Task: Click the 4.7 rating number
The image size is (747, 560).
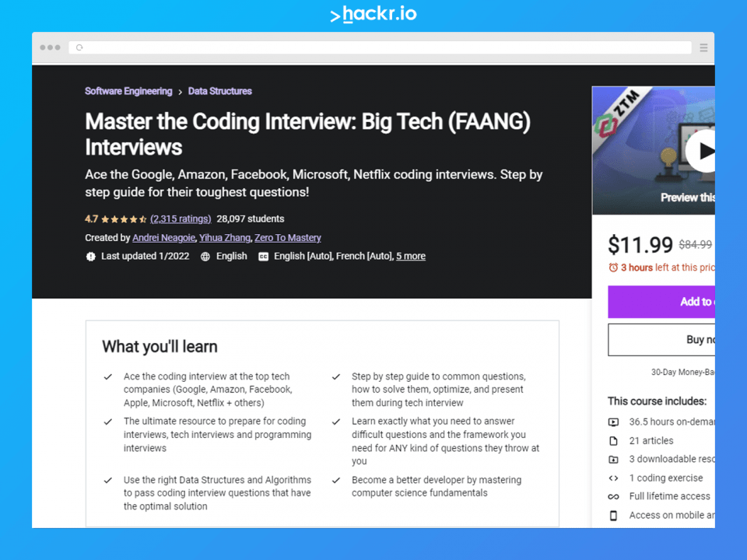Action: coord(91,219)
